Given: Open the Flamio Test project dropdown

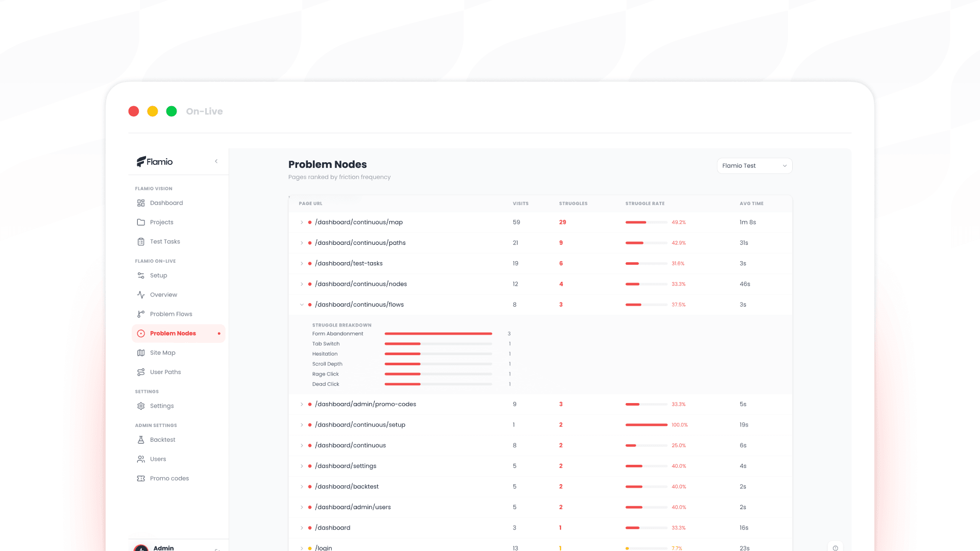Looking at the screenshot, I should [754, 166].
